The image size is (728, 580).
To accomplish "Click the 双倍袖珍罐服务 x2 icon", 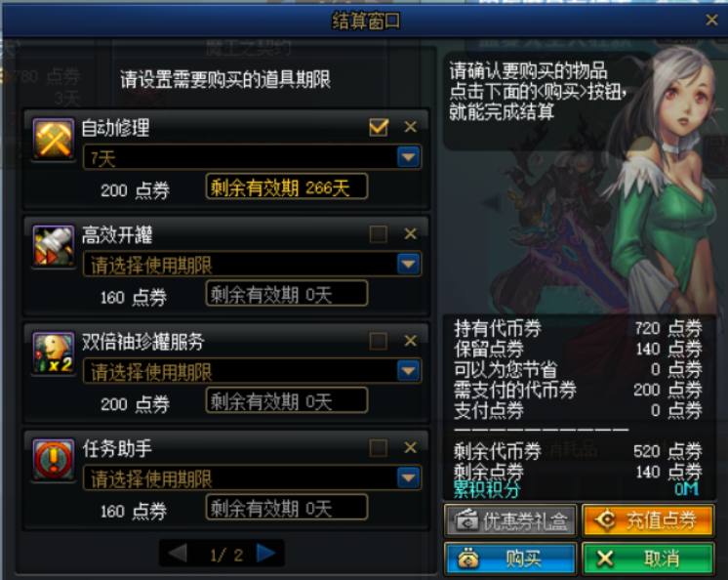I will tap(54, 352).
